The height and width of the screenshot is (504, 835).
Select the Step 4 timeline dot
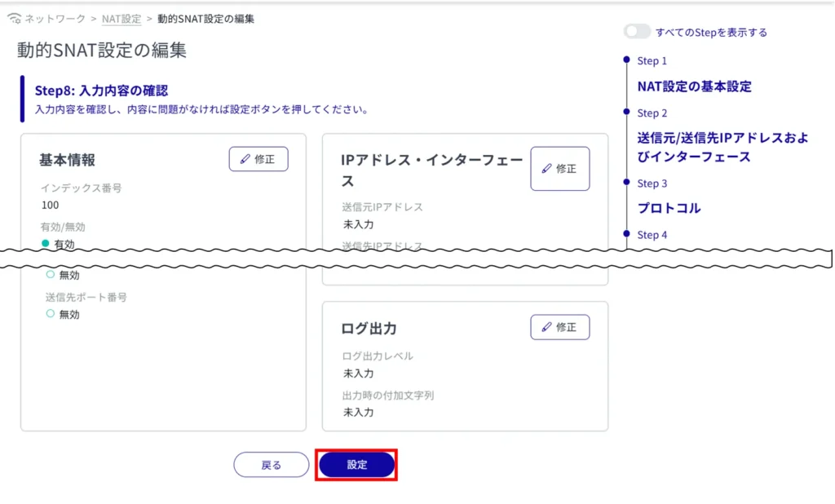[x=626, y=234]
